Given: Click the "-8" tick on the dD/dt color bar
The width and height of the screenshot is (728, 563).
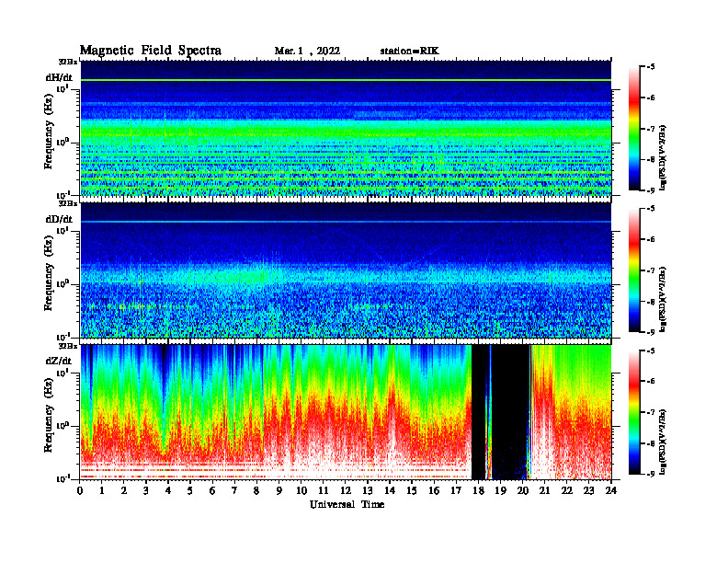Looking at the screenshot, I should pos(651,302).
